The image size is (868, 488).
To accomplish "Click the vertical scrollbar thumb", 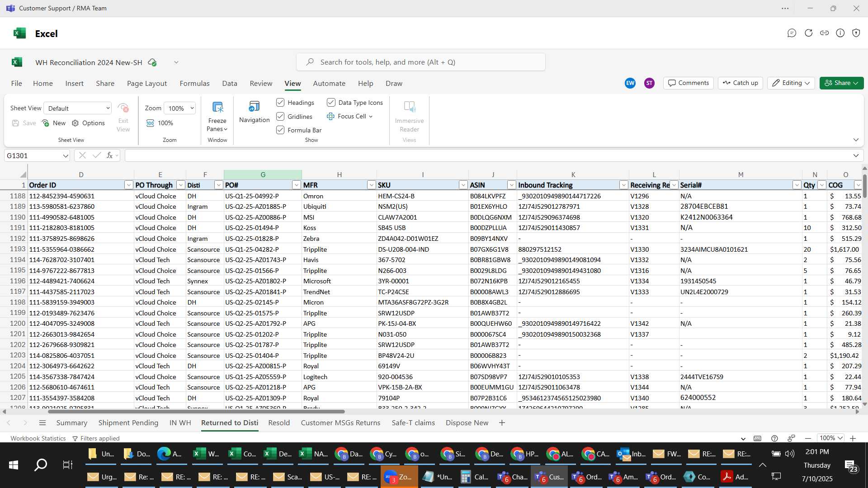I will (x=864, y=185).
